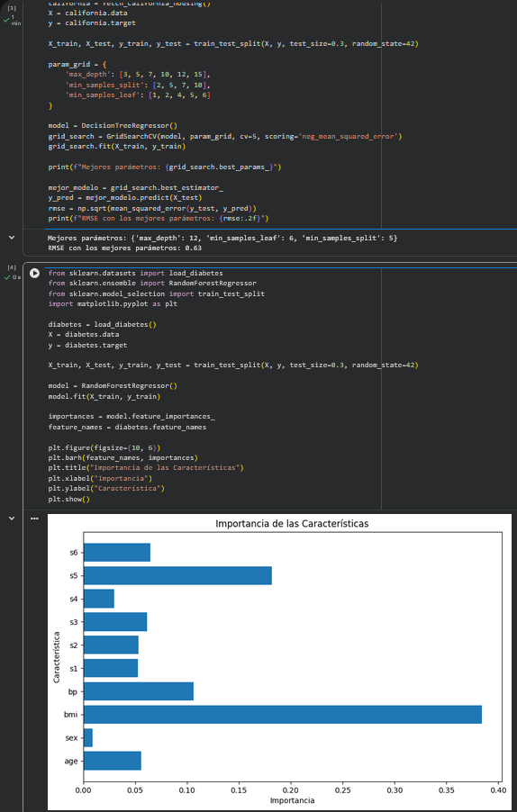Click the bp bar in the chart
This screenshot has width=517, height=812.
click(139, 691)
